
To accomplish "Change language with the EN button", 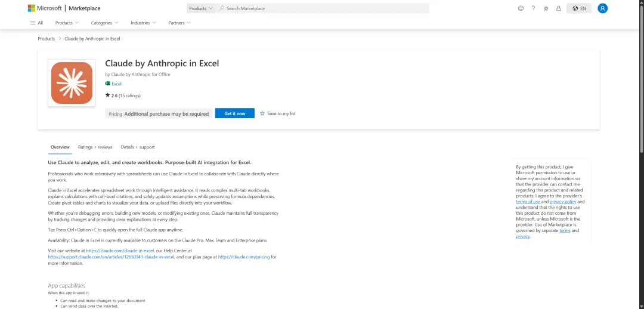I will point(579,8).
